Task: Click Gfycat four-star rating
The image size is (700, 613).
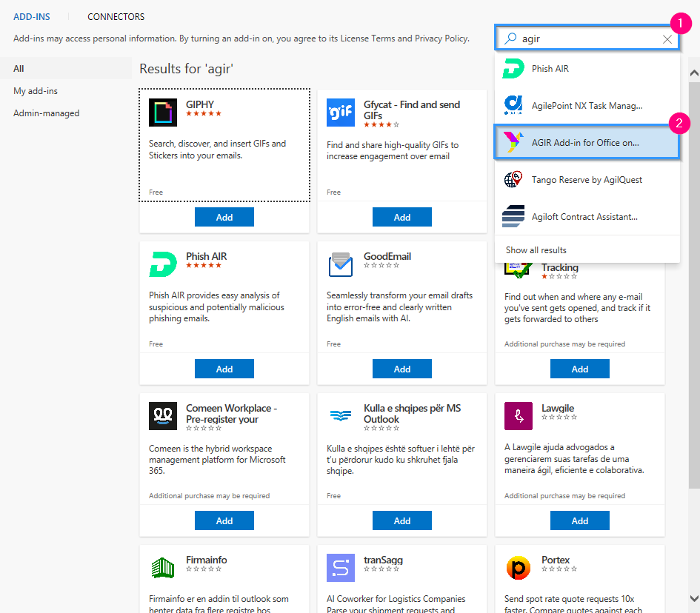Action: point(381,124)
